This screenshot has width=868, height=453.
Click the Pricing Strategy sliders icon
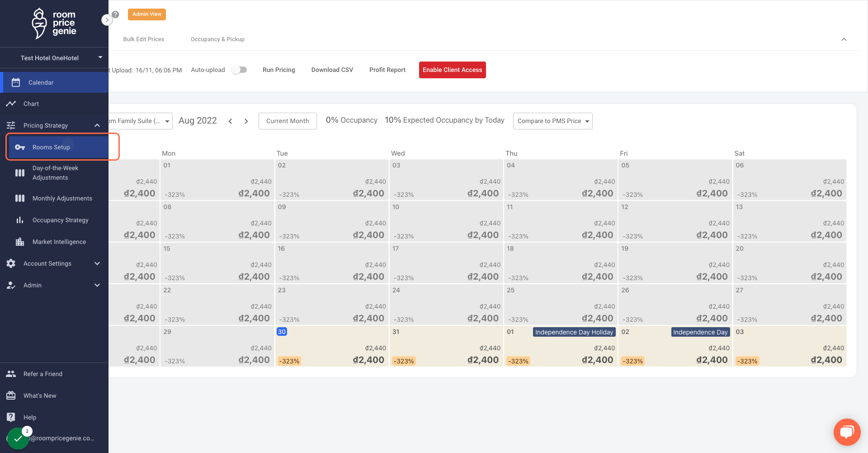[11, 125]
